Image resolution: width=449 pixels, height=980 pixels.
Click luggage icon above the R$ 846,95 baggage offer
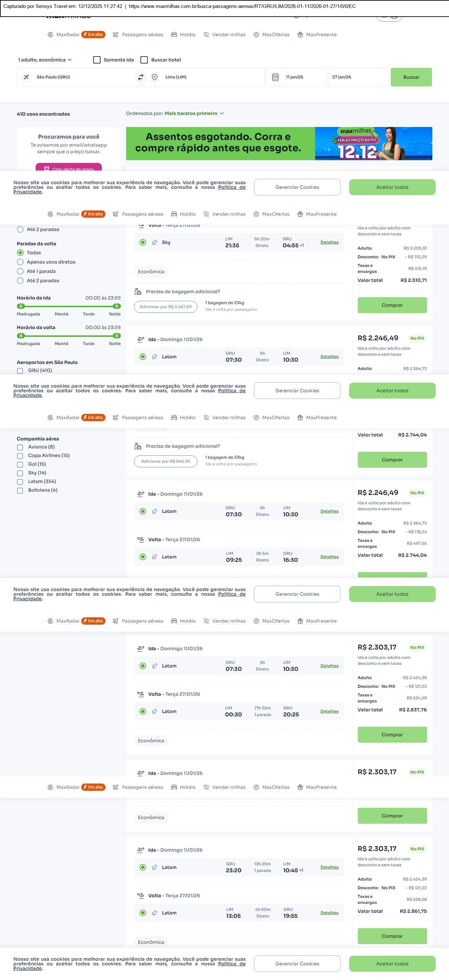pyautogui.click(x=138, y=446)
